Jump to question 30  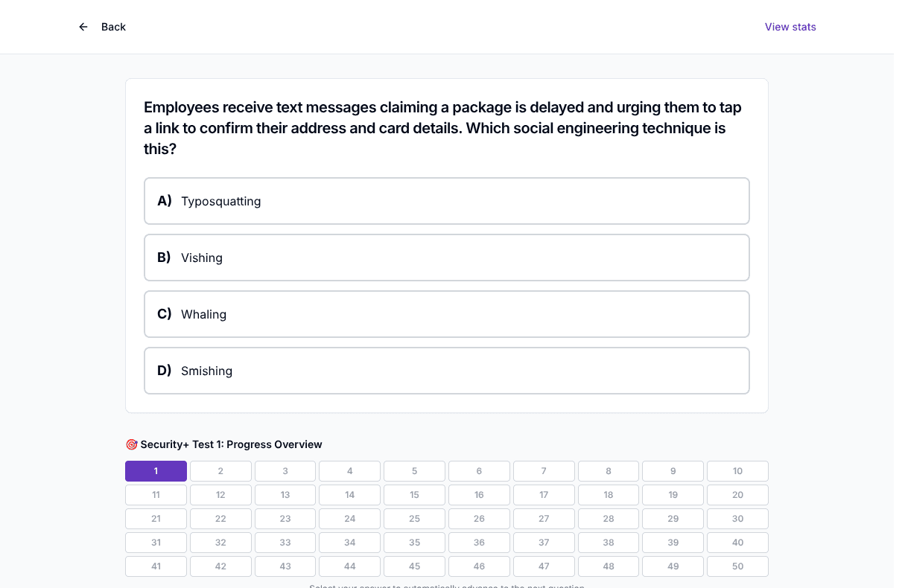pyautogui.click(x=737, y=519)
